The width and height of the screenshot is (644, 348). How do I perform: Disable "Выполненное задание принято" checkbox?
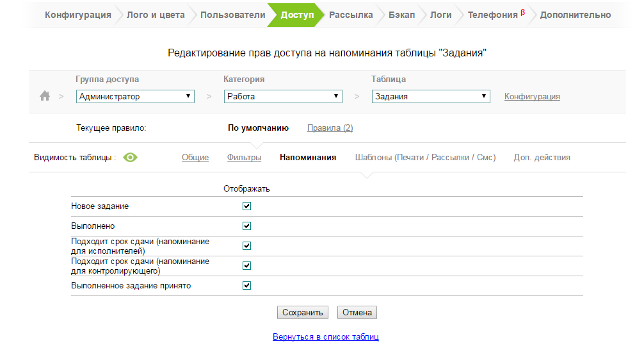pos(246,286)
